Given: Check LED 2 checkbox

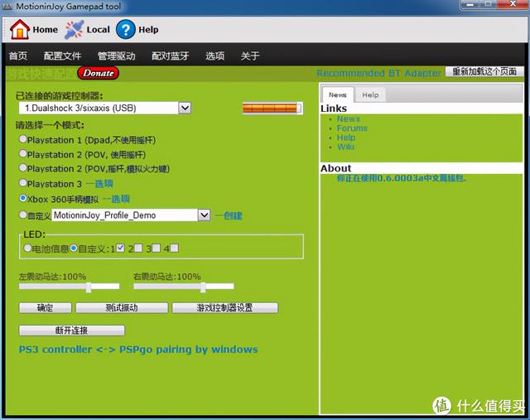Looking at the screenshot, I should (x=138, y=248).
